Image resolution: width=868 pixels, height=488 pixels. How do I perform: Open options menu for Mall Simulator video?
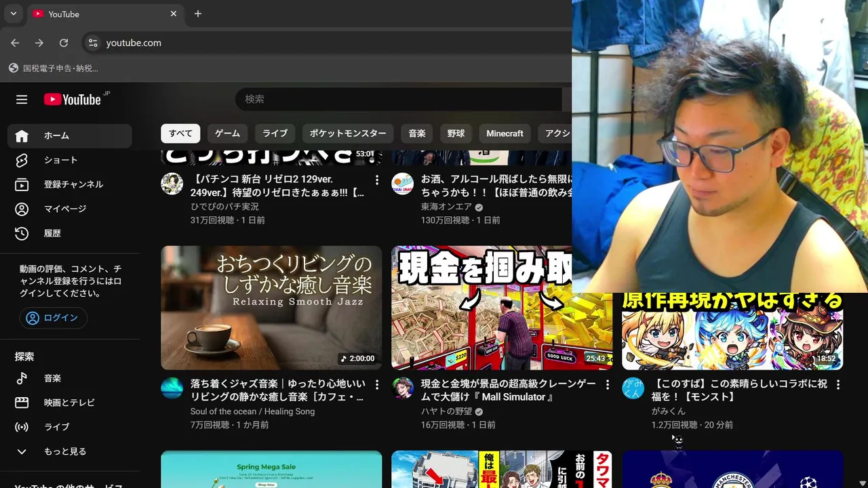click(608, 385)
